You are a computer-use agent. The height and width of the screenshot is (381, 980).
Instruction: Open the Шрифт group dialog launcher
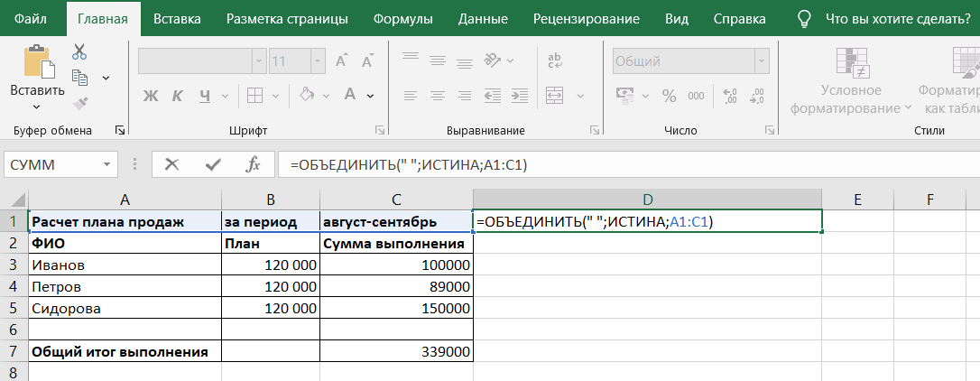click(x=379, y=130)
